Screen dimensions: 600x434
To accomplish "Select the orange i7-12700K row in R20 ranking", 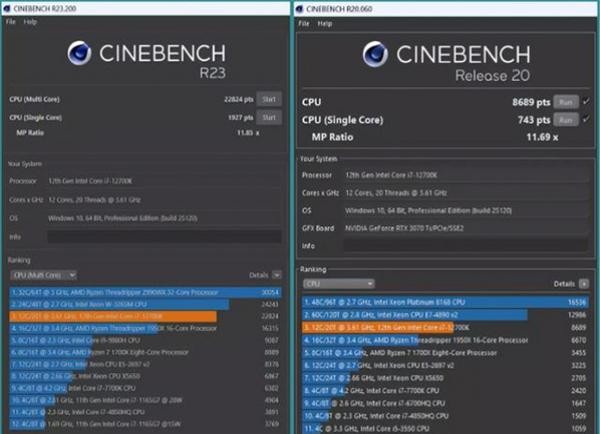I will click(x=445, y=327).
